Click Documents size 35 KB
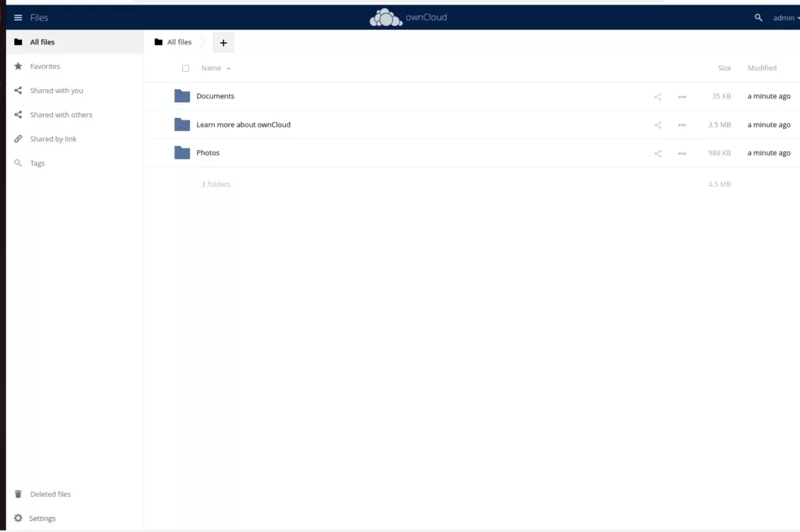The height and width of the screenshot is (532, 800). coord(721,96)
